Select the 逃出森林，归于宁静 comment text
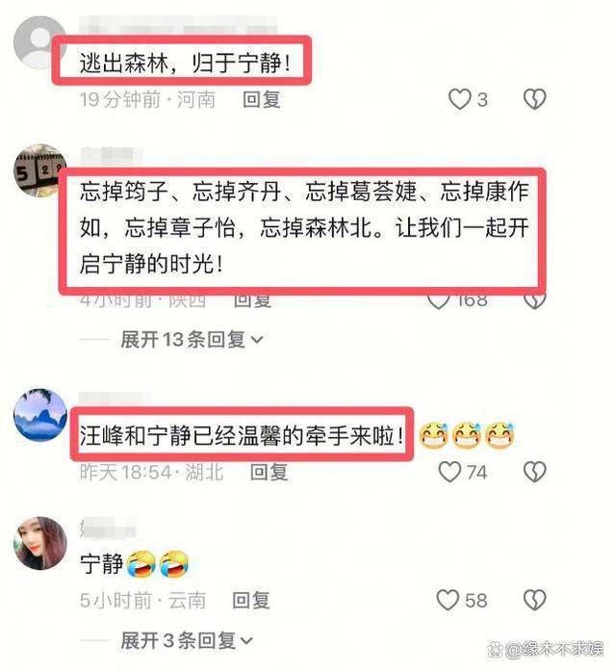 [185, 63]
